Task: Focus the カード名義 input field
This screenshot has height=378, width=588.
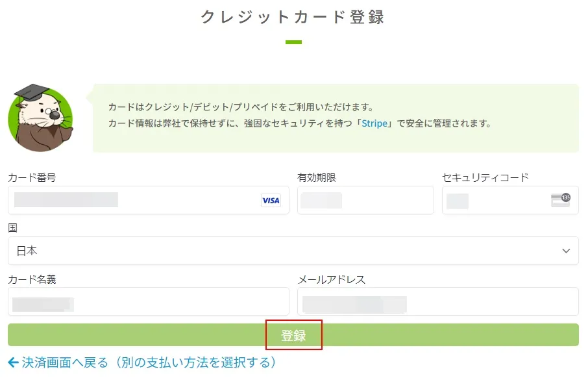Action: coord(149,301)
